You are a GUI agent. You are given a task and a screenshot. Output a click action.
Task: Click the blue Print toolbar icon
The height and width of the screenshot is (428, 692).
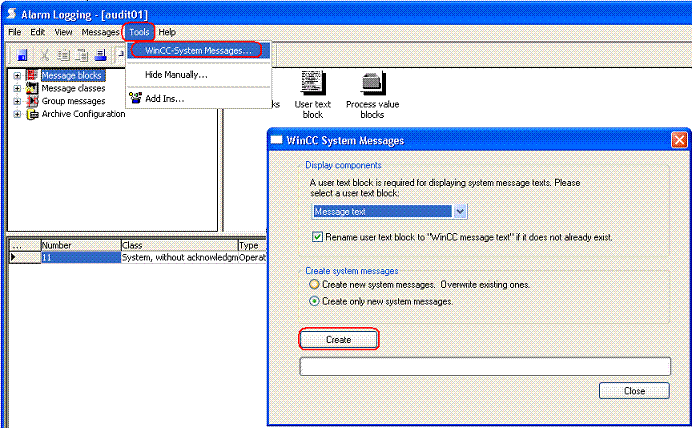101,55
